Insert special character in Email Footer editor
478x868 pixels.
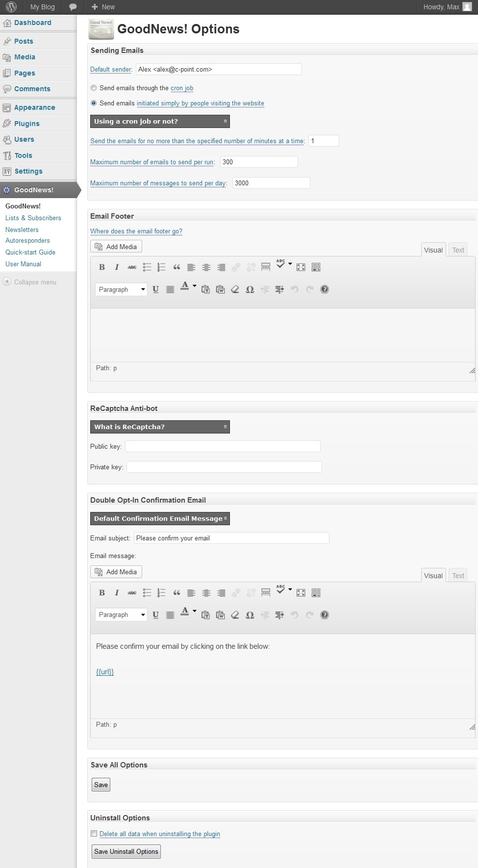pyautogui.click(x=250, y=289)
